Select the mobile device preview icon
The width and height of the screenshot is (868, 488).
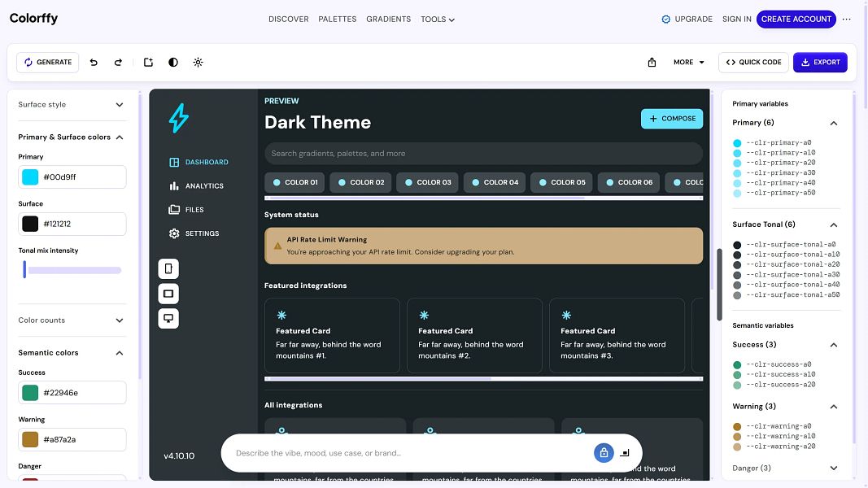point(168,269)
